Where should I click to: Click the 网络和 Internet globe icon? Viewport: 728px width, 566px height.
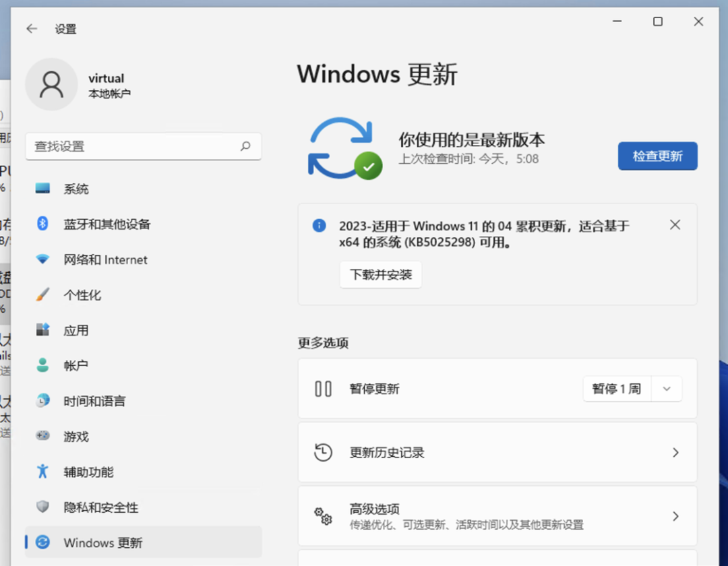pos(42,259)
